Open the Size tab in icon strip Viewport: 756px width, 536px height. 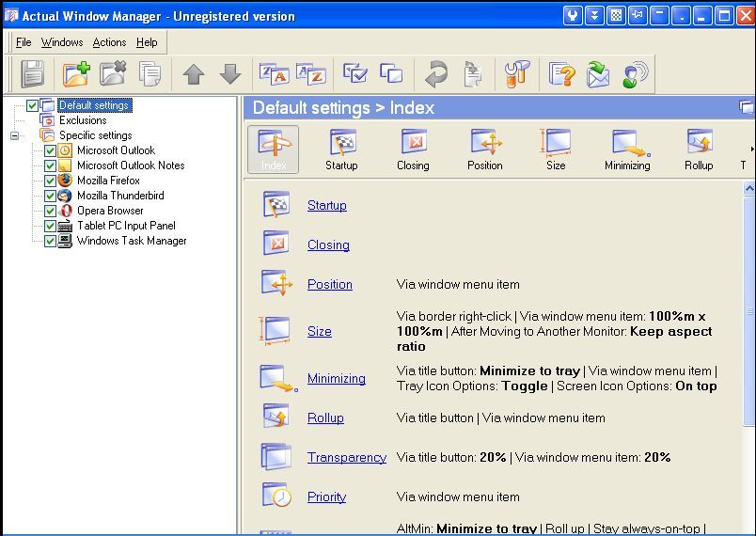tap(556, 150)
